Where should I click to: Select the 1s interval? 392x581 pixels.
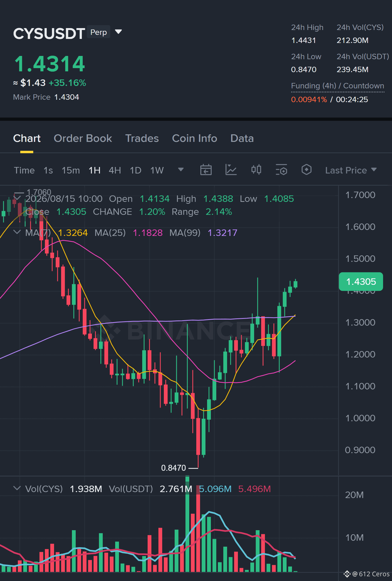coord(48,170)
